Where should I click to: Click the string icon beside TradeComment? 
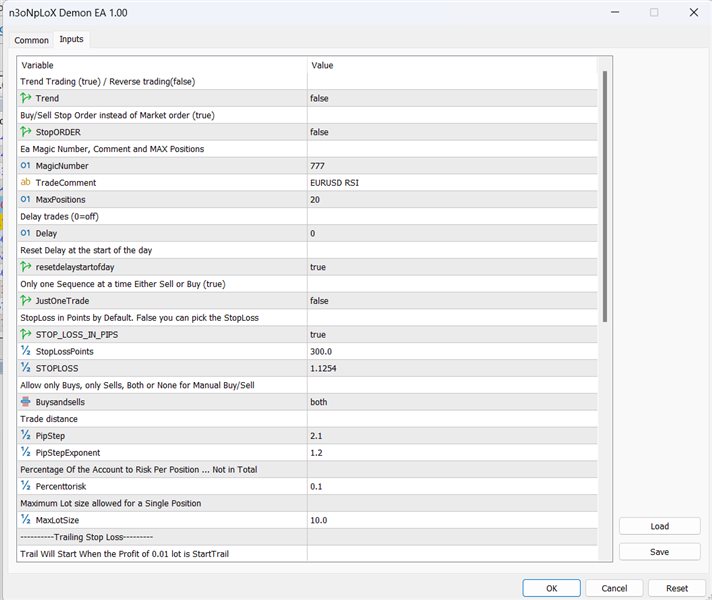[25, 182]
